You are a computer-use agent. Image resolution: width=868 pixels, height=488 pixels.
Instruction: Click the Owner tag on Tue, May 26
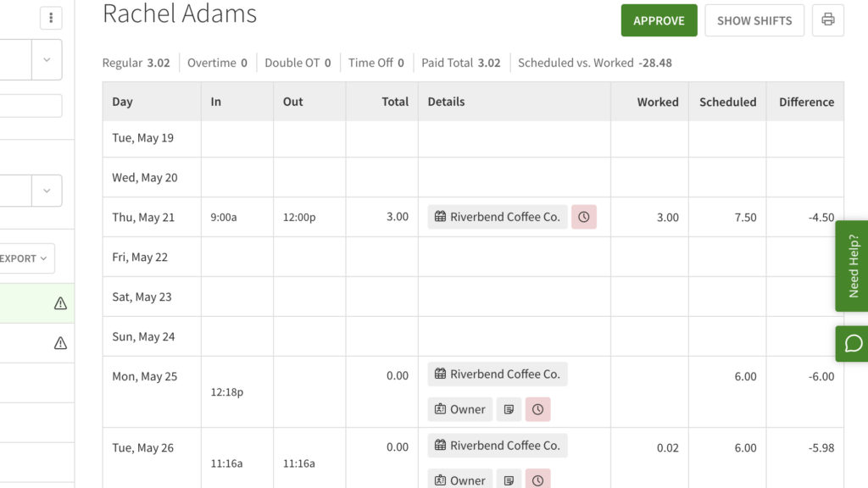pyautogui.click(x=460, y=480)
